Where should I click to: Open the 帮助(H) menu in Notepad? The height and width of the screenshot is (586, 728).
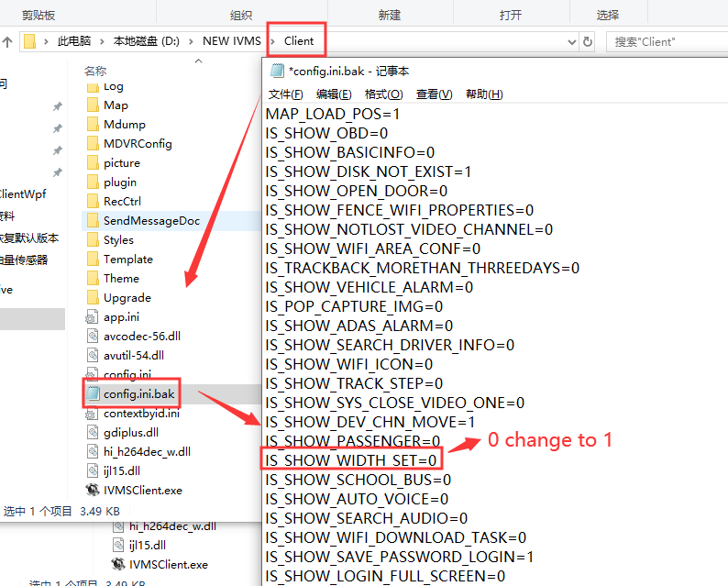[484, 94]
